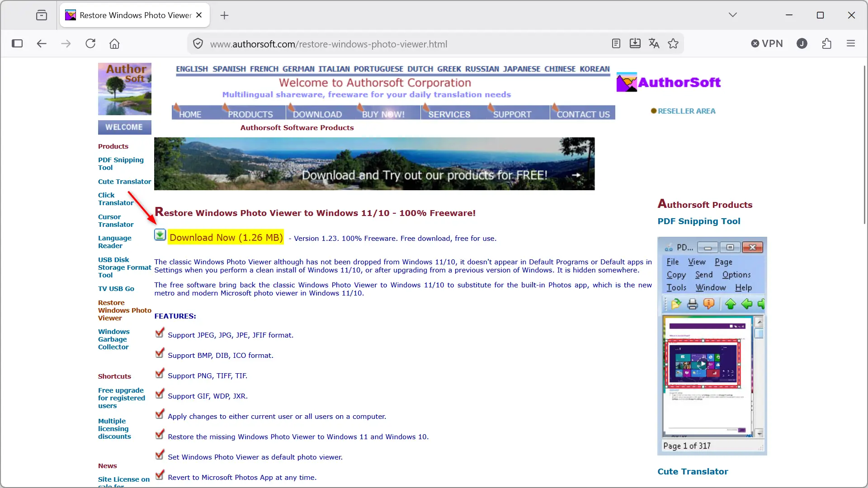The height and width of the screenshot is (488, 868).
Task: Open TV USB Go sidebar link
Action: click(116, 289)
